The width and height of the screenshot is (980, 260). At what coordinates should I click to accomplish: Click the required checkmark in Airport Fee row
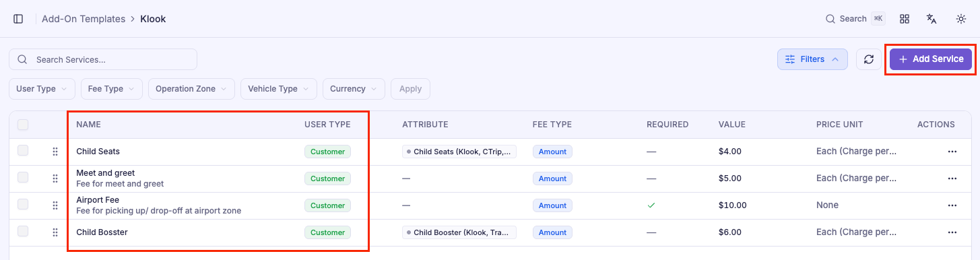pos(651,205)
